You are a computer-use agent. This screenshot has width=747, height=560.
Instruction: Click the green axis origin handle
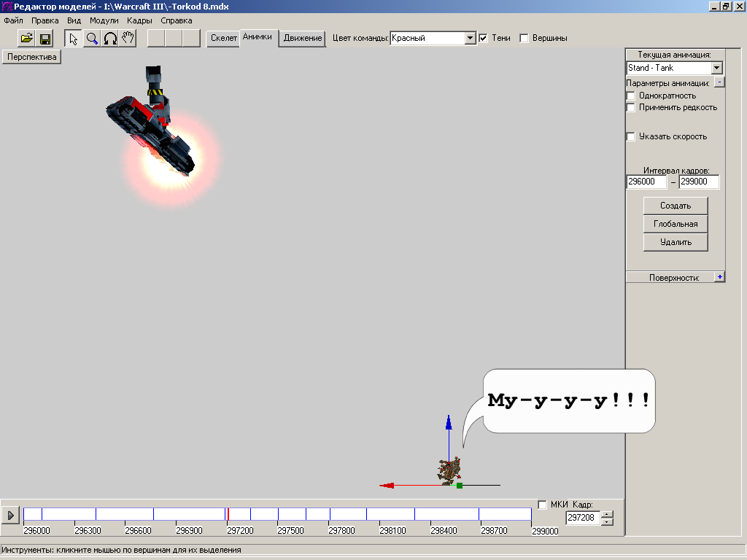[460, 485]
